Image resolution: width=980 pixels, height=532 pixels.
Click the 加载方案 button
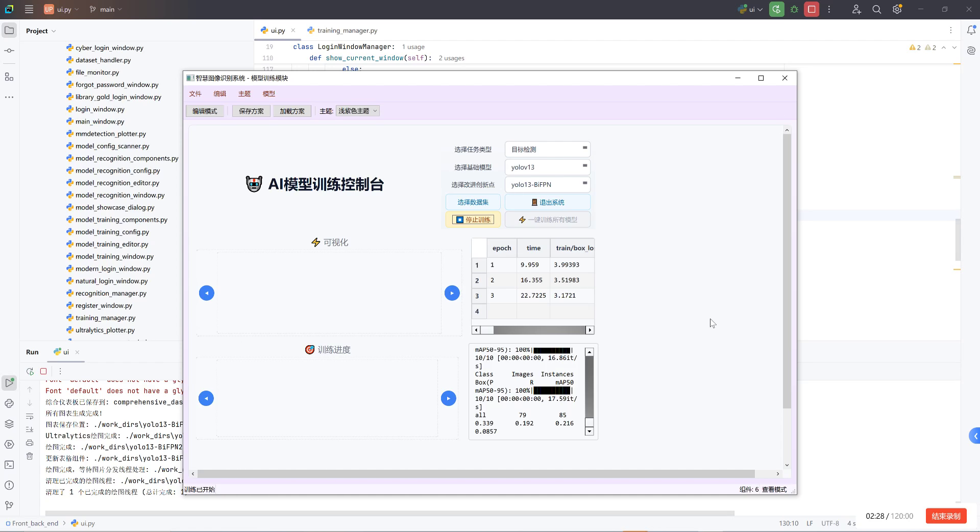292,111
